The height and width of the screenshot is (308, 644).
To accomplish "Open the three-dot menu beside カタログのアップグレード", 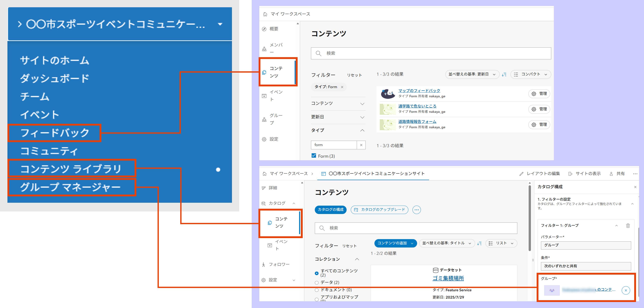I will 417,210.
